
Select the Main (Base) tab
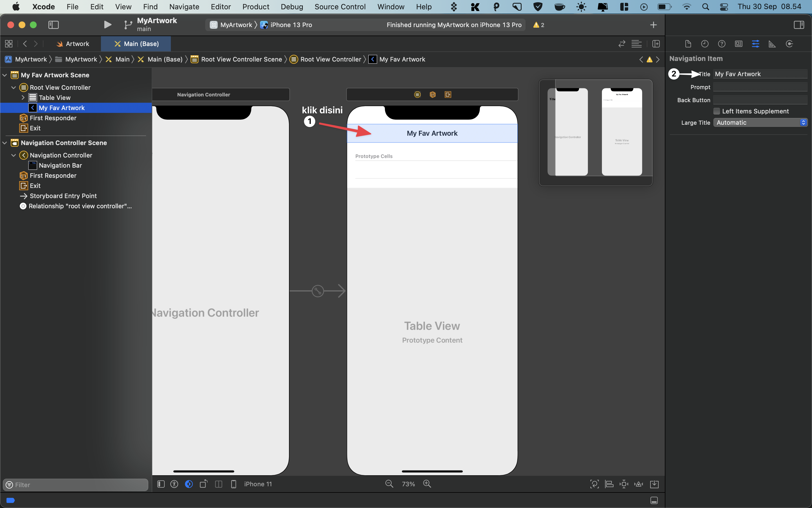[136, 44]
